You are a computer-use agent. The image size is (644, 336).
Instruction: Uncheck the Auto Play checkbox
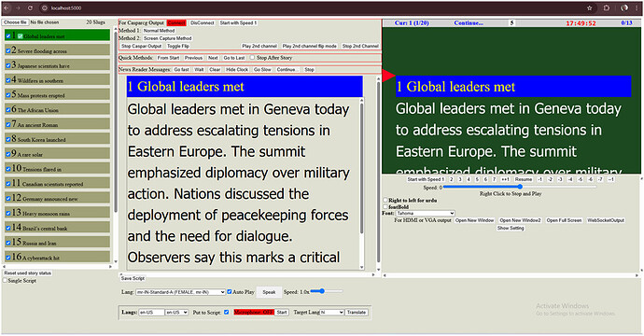[x=230, y=291]
